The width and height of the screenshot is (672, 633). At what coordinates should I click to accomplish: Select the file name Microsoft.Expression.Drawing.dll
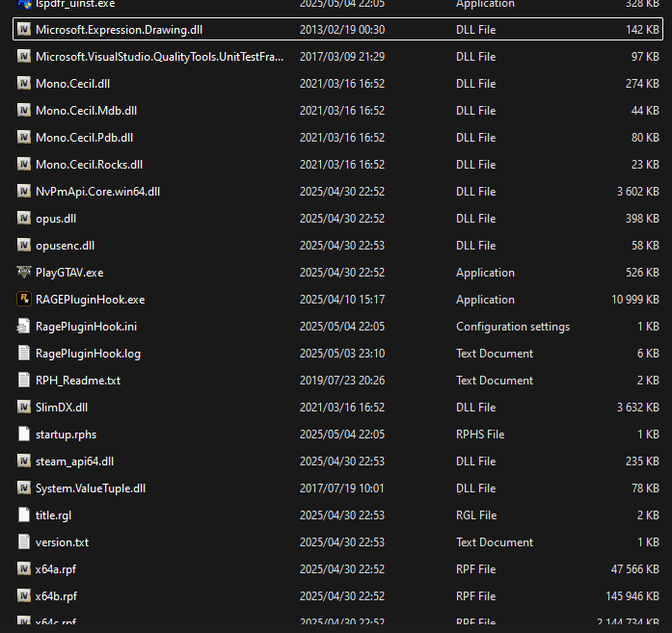[x=119, y=30]
